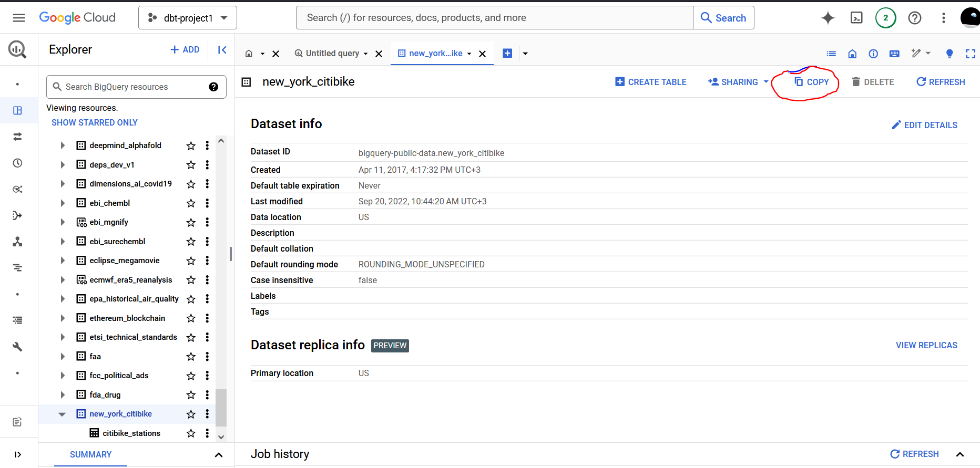
Task: Click the search help question icon in Explorer
Action: [213, 87]
